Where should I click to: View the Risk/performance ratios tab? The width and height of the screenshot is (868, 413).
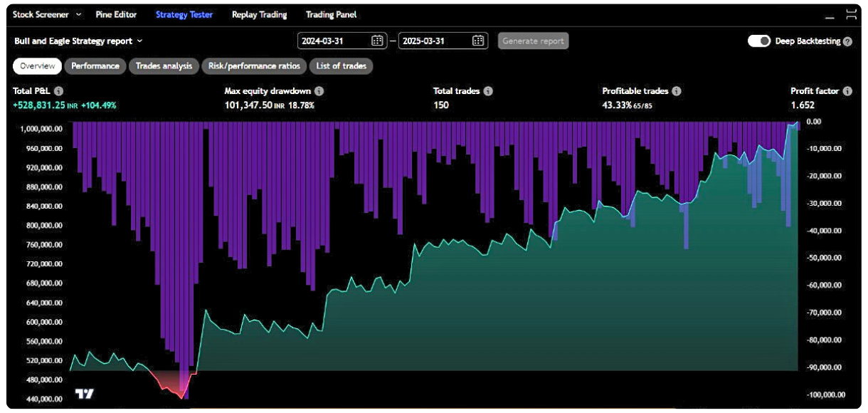[255, 66]
